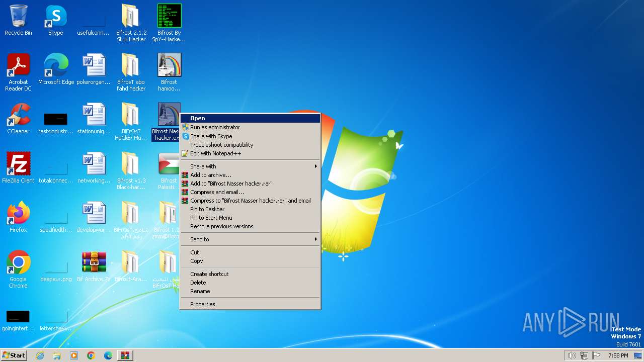Open Chrome from the taskbar
This screenshot has height=362, width=644.
91,355
